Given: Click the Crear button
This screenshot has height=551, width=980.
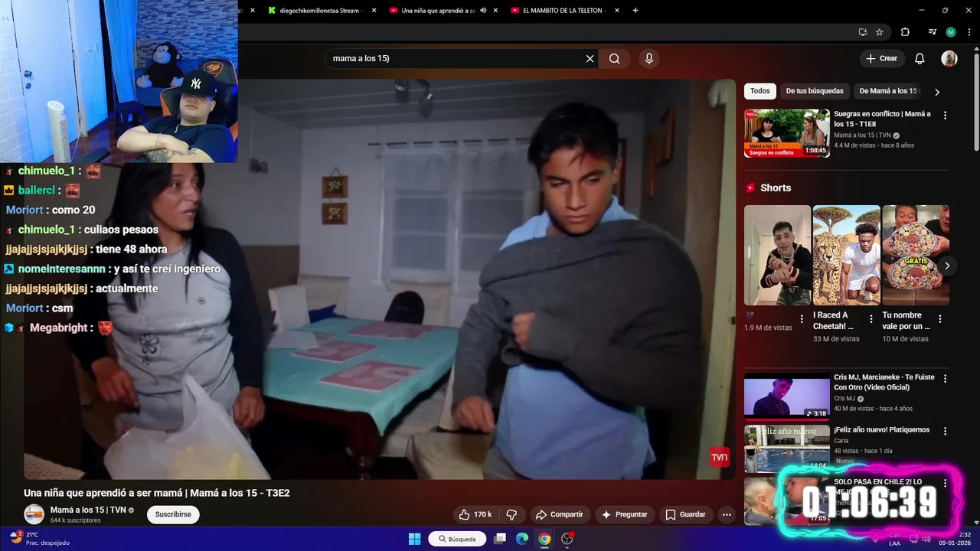Looking at the screenshot, I should [x=881, y=58].
